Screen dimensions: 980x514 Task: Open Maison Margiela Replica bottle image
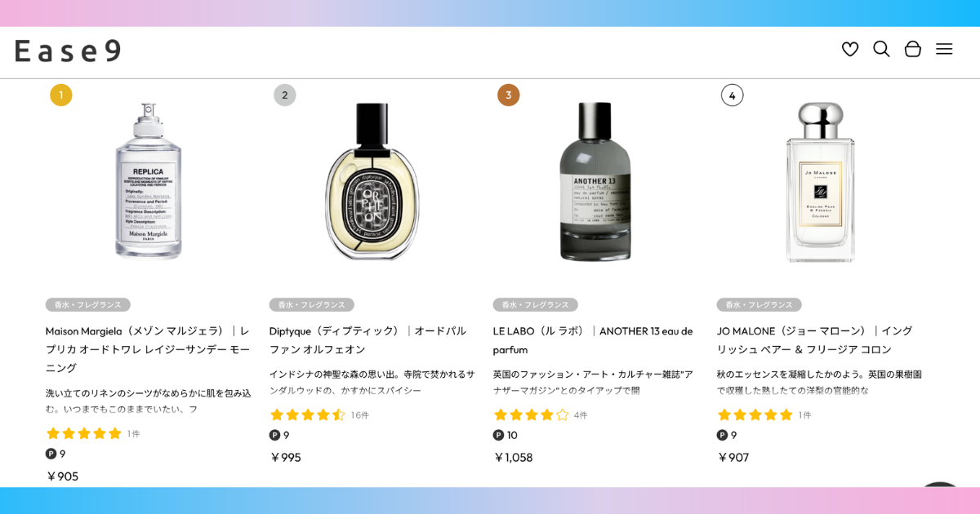click(149, 181)
